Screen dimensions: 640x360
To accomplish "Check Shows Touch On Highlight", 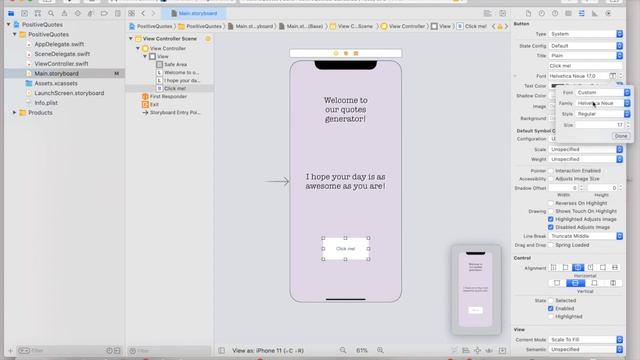I will tap(551, 211).
